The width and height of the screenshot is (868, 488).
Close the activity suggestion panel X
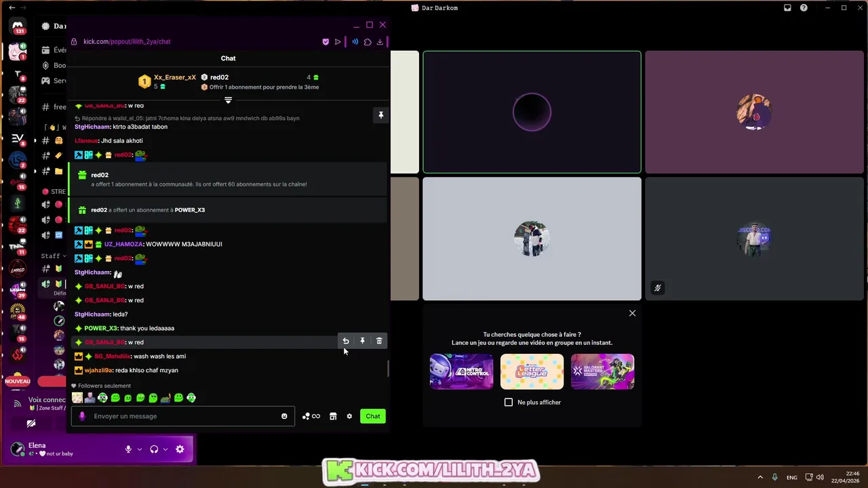632,313
